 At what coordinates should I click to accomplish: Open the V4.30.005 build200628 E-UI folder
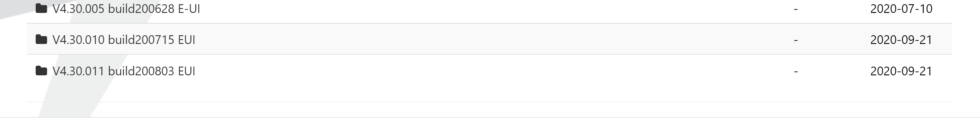[126, 8]
